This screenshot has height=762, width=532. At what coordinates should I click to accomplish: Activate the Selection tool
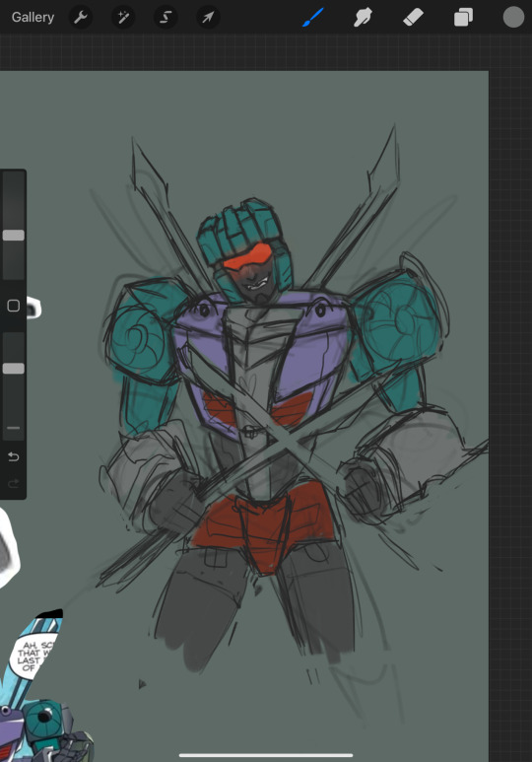click(x=166, y=18)
